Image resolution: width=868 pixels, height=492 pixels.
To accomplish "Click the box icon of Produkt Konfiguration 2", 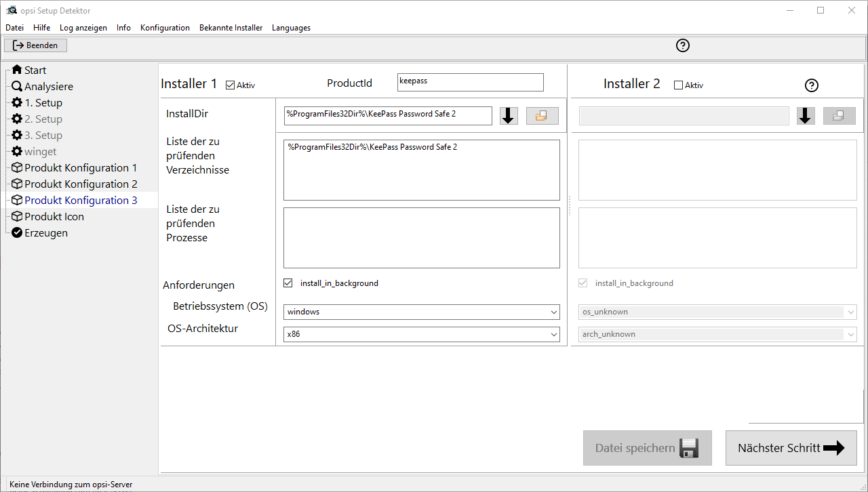I will coord(17,184).
